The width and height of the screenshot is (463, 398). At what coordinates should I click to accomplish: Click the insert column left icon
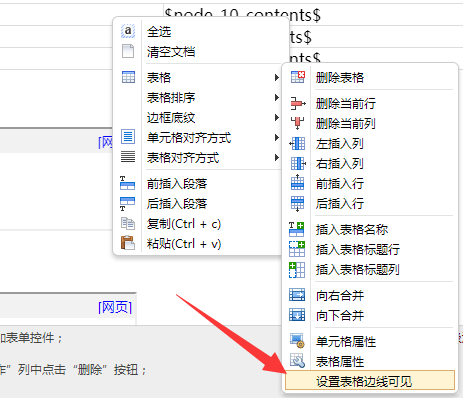pyautogui.click(x=297, y=143)
